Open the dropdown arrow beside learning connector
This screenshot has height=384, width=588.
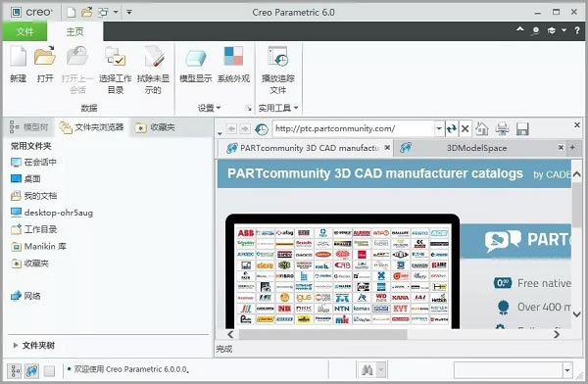564,30
